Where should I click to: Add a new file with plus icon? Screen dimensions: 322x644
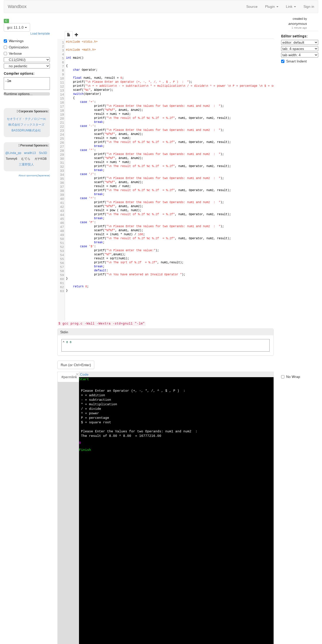tap(76, 35)
